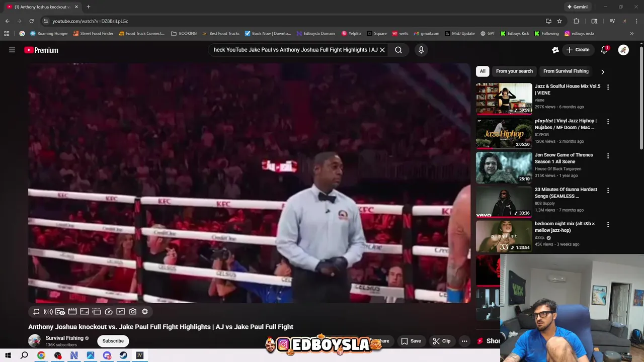The image size is (644, 362).
Task: Open Jazz & Soulful House Mix thumbnail
Action: click(x=504, y=99)
